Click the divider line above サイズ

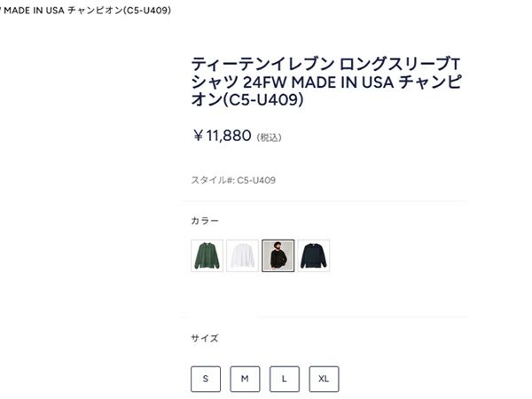tap(326, 316)
